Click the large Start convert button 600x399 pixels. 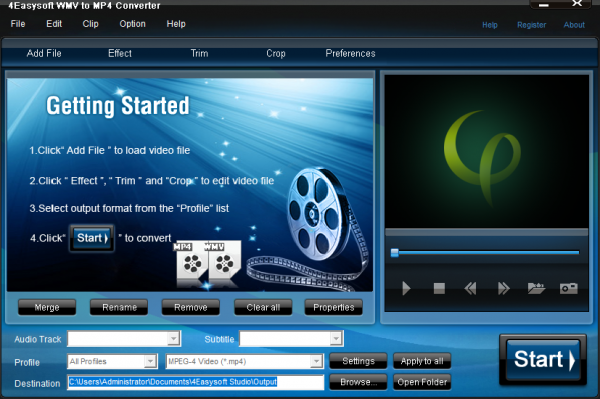(x=543, y=359)
